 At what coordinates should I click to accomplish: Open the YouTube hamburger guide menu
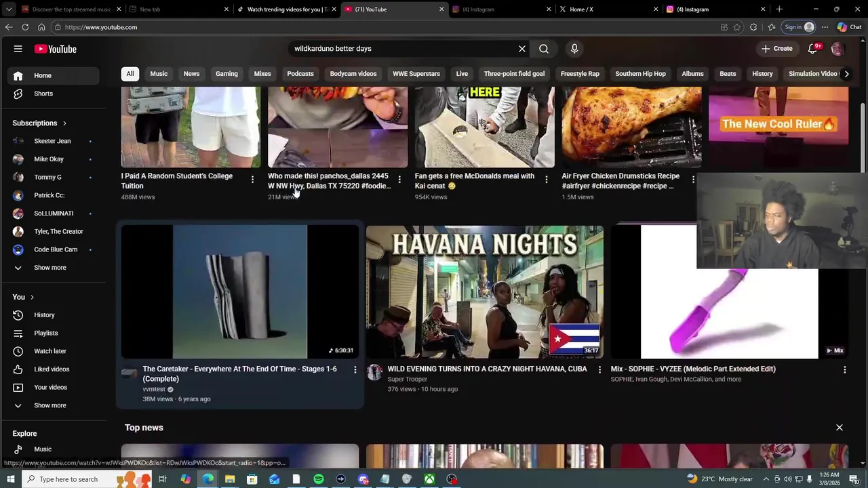(x=18, y=49)
